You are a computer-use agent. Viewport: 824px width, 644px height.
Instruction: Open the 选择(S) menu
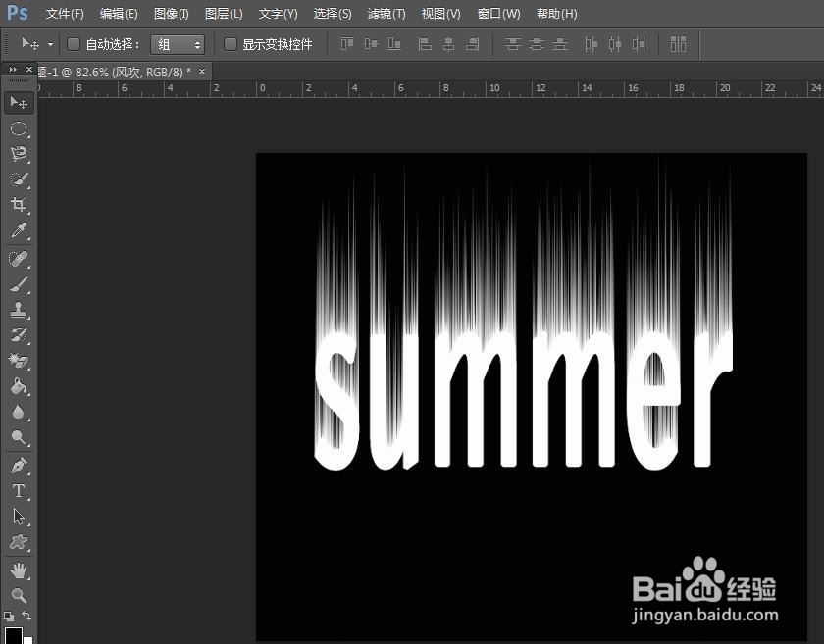333,14
